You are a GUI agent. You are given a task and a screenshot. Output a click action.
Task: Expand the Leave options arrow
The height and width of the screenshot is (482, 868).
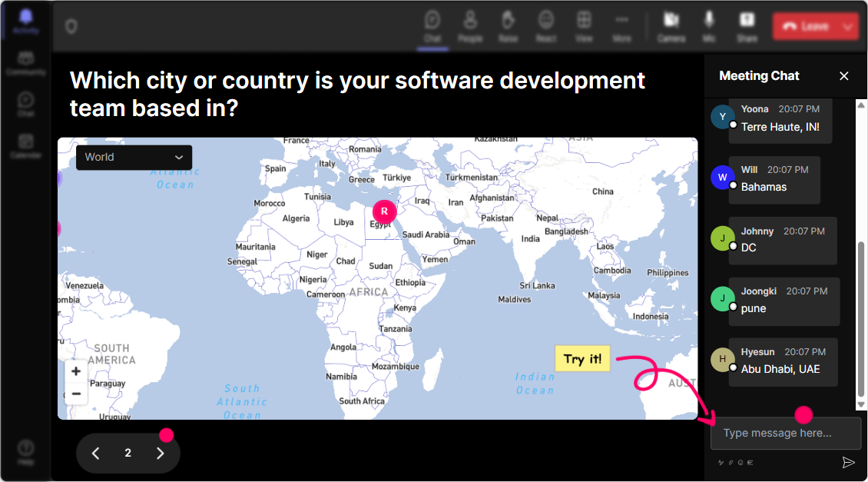click(848, 26)
